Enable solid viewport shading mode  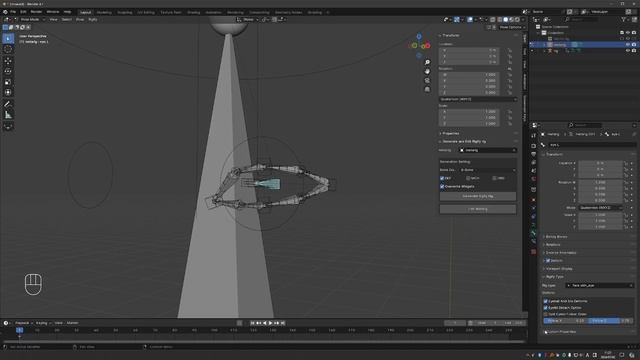click(x=505, y=19)
